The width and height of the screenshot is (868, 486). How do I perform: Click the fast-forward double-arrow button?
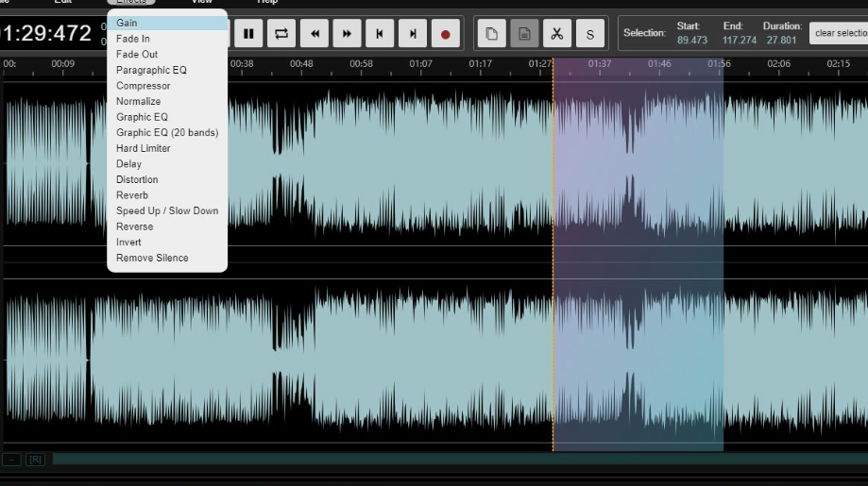tap(347, 34)
